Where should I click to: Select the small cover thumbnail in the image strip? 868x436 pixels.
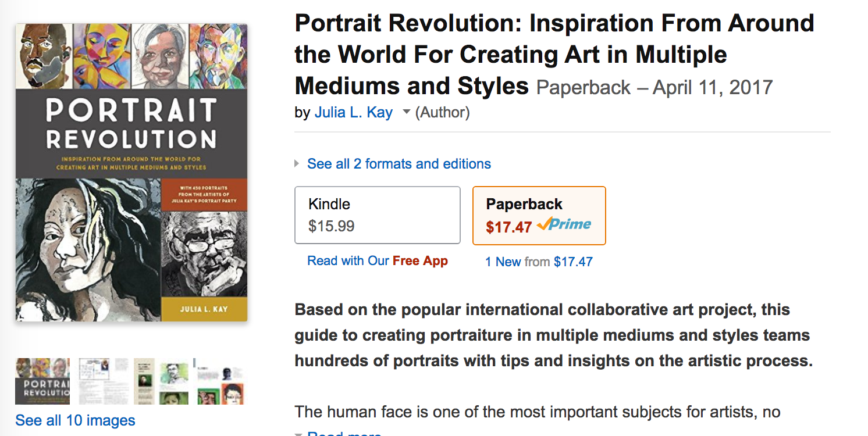pos(42,381)
